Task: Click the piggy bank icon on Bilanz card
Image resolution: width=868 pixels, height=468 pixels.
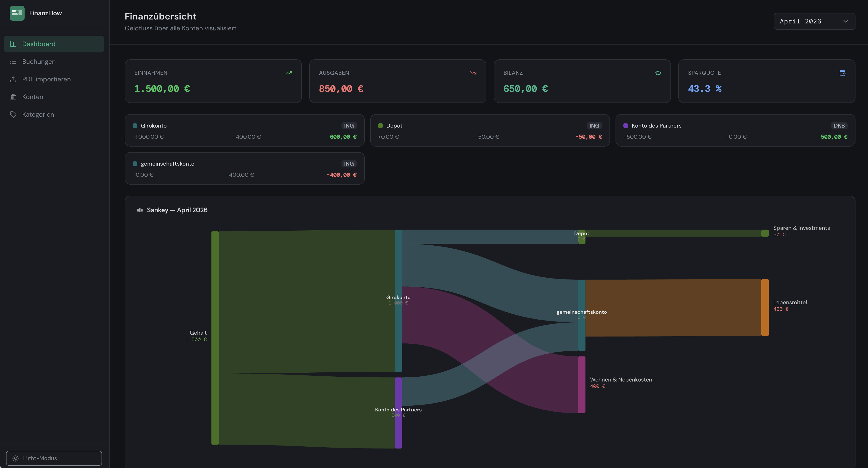Action: (x=658, y=73)
